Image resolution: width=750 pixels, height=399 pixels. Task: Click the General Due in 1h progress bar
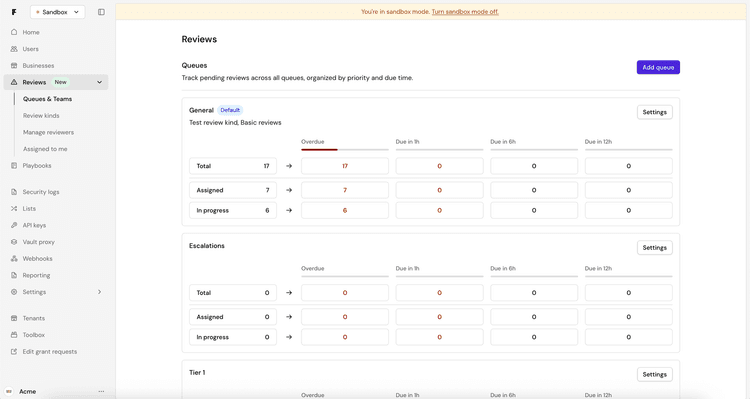tap(440, 150)
